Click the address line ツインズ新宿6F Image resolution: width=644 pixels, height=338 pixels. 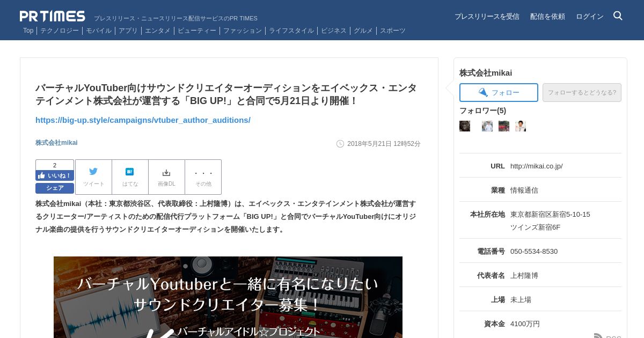tap(535, 227)
